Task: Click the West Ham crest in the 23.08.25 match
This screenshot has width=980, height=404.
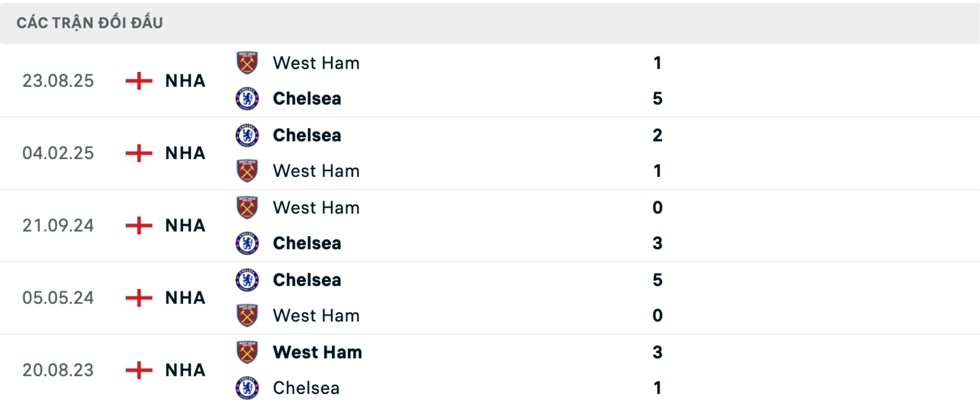Action: (x=247, y=63)
